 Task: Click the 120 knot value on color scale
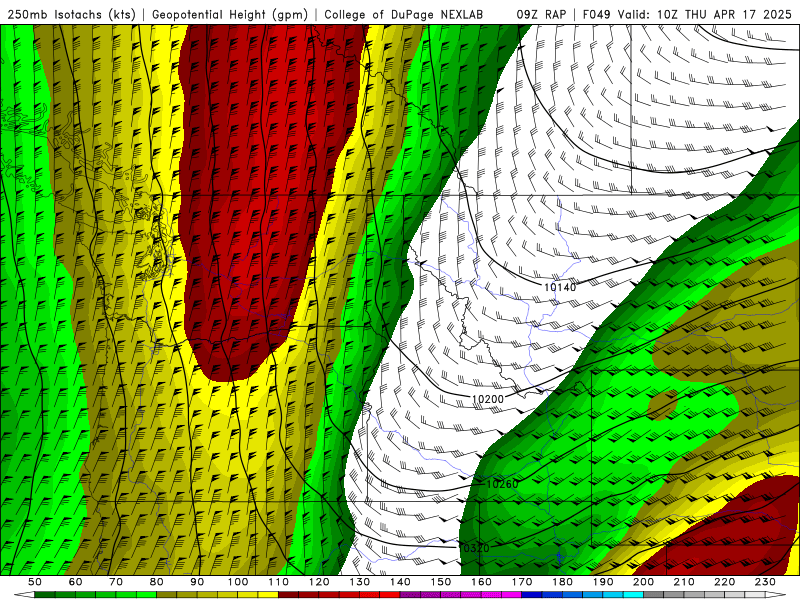tap(319, 582)
